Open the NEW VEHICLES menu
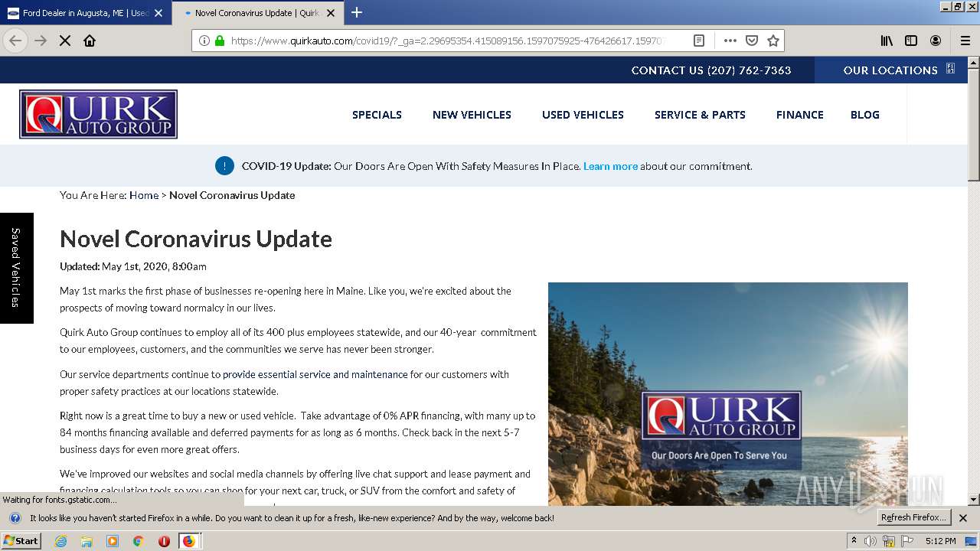Image resolution: width=980 pixels, height=551 pixels. click(472, 115)
